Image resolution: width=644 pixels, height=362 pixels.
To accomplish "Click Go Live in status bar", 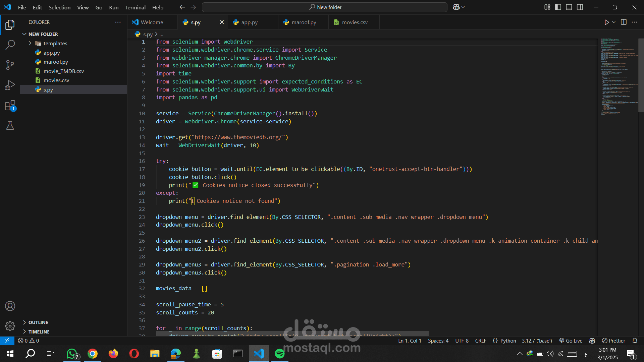I will [571, 341].
